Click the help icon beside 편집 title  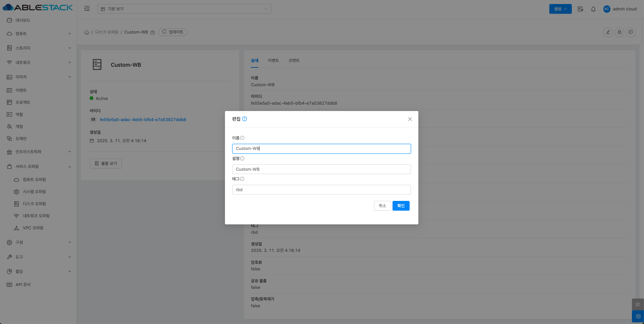244,119
